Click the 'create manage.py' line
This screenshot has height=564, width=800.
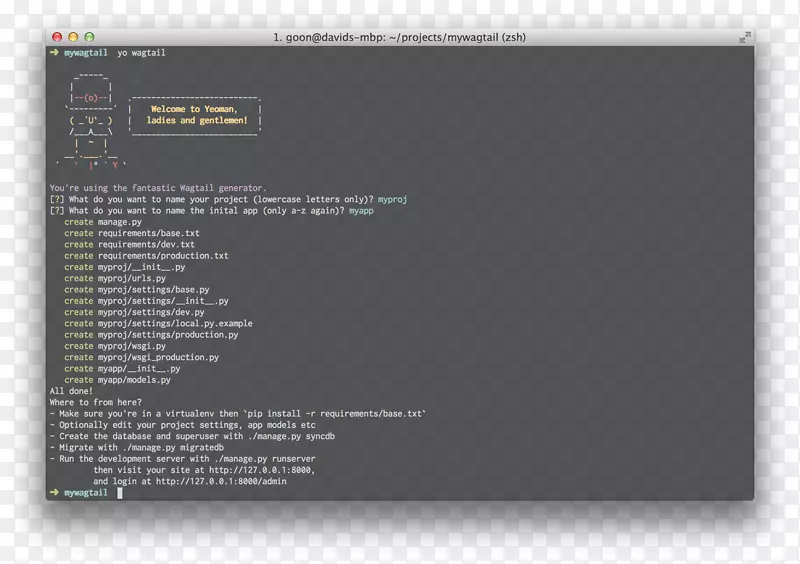click(103, 222)
